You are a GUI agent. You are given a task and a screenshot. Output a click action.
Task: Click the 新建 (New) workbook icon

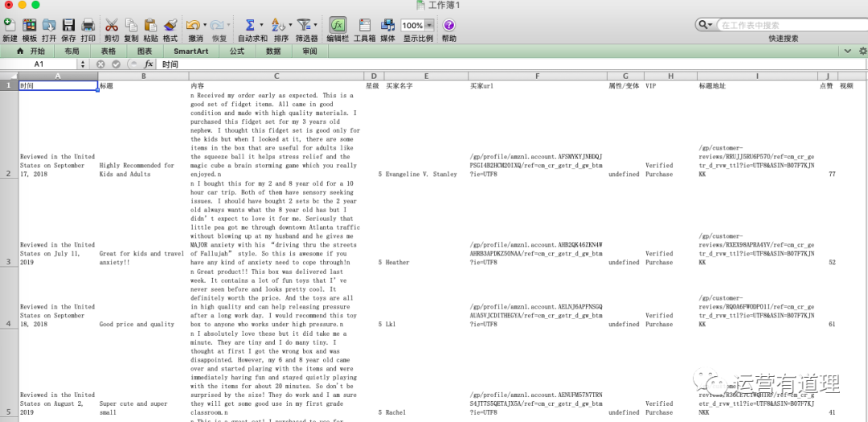click(x=10, y=25)
